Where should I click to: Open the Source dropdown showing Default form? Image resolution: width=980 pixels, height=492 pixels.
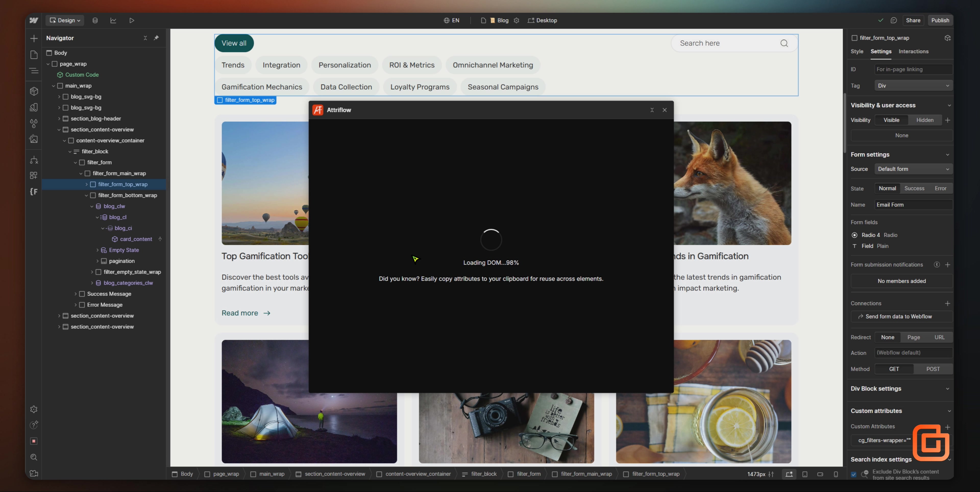913,169
